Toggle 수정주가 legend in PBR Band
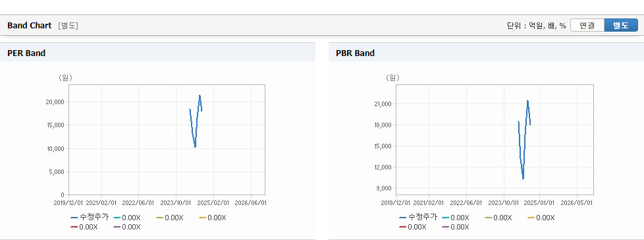The height and width of the screenshot is (240, 644). tap(418, 218)
